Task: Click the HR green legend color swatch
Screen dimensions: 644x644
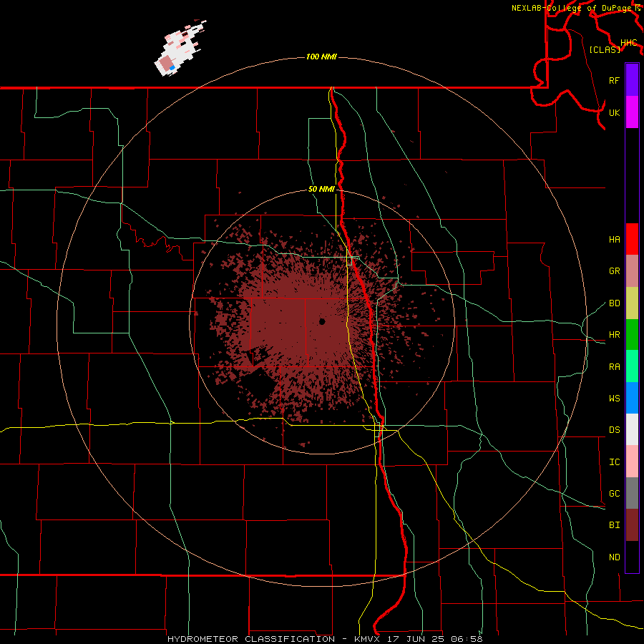Action: pos(632,334)
